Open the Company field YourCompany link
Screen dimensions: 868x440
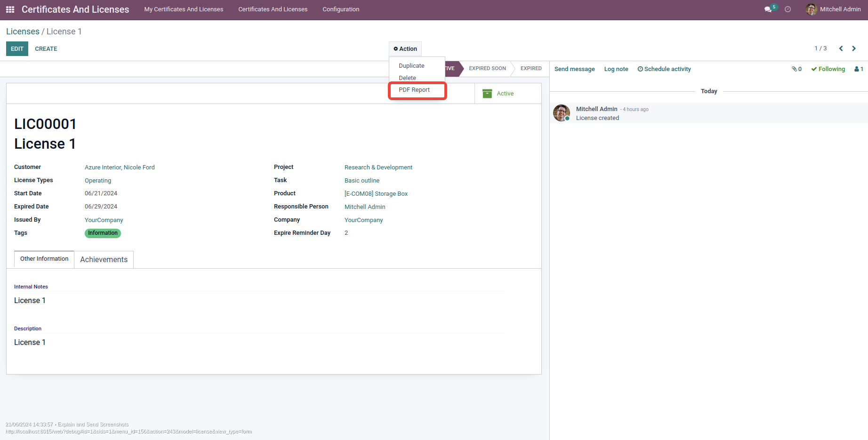click(363, 220)
